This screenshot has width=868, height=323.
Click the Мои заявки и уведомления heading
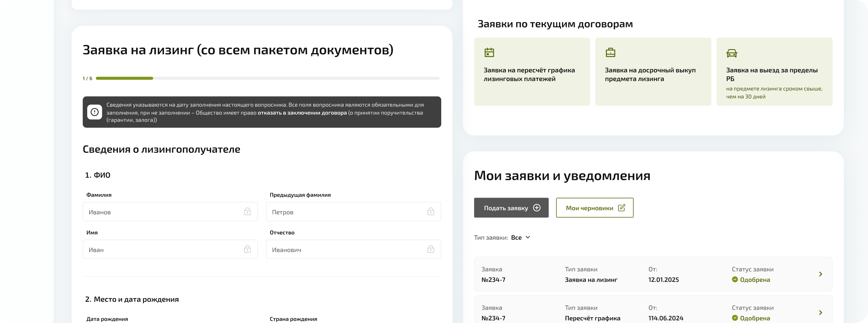(562, 176)
